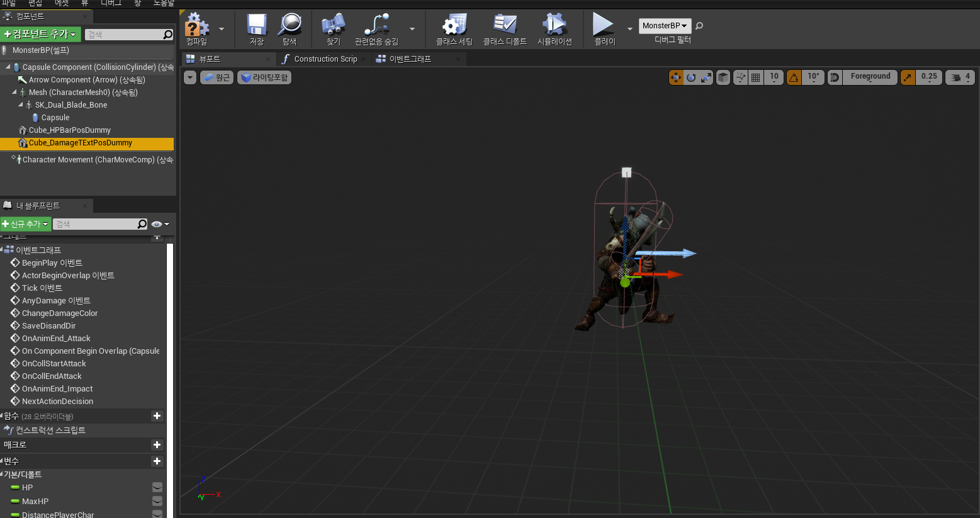Click the search magnifier in component search

coord(167,35)
